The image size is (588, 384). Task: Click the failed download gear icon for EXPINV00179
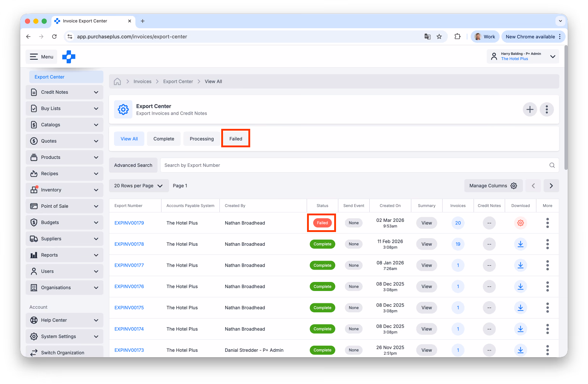click(520, 223)
